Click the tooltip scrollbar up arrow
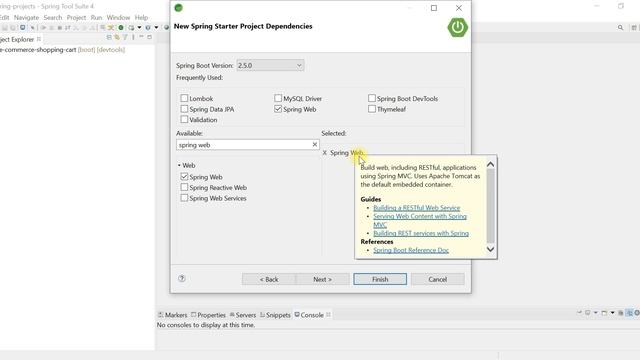 491,164
